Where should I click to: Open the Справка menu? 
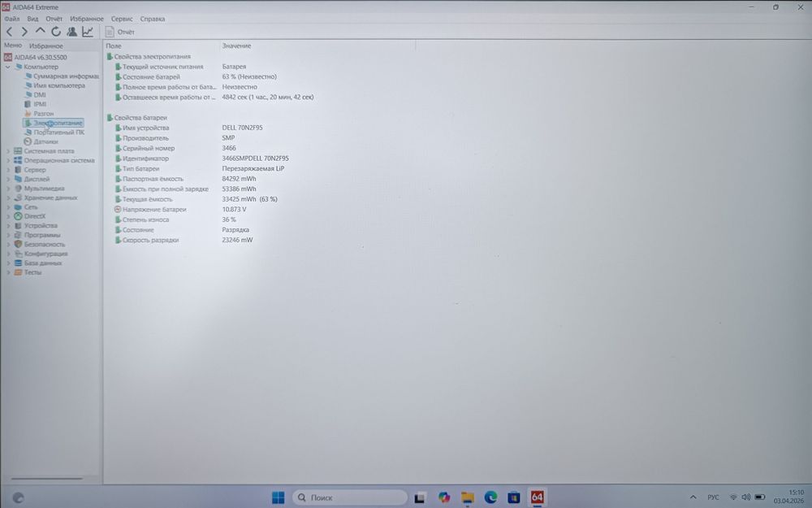[153, 19]
